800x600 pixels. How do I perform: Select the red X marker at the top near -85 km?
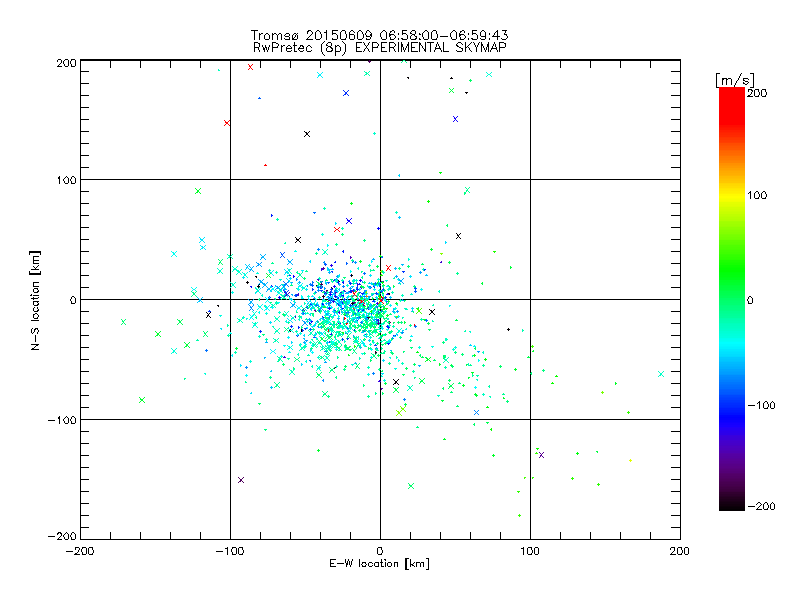(251, 67)
